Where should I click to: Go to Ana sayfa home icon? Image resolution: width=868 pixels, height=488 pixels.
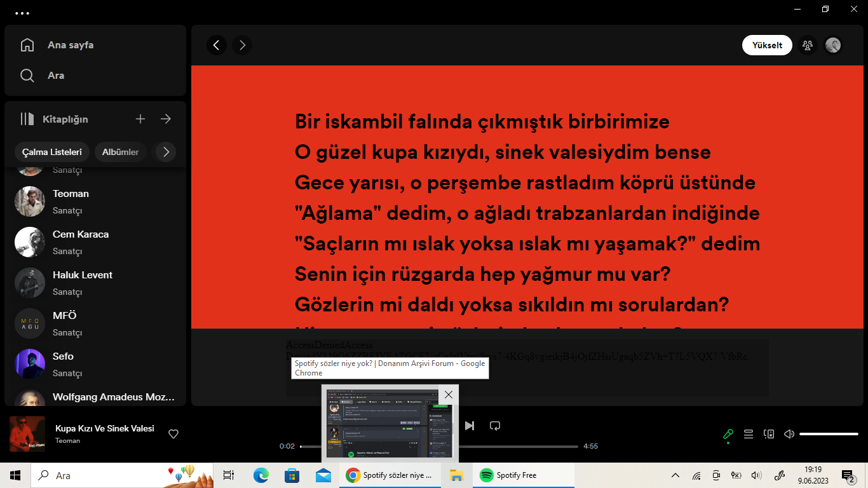pyautogui.click(x=27, y=45)
